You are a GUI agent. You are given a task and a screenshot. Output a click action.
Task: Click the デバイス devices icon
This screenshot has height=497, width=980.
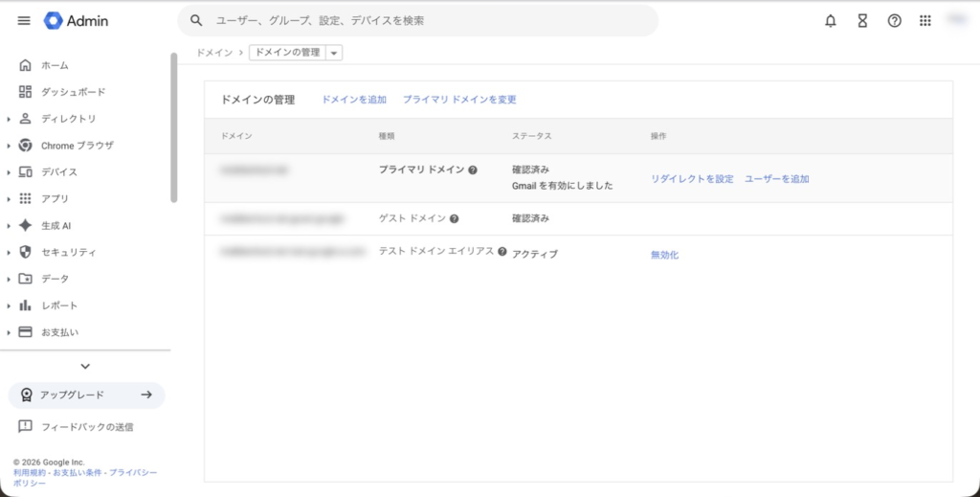pos(25,172)
